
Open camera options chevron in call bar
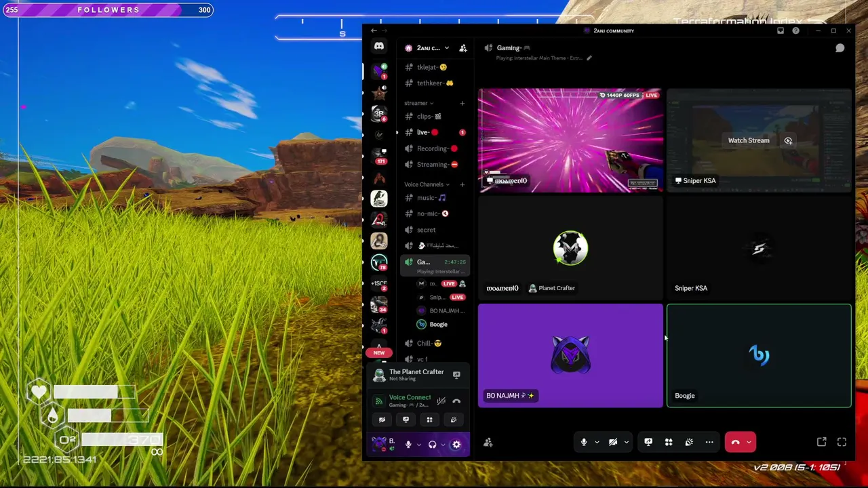point(626,443)
